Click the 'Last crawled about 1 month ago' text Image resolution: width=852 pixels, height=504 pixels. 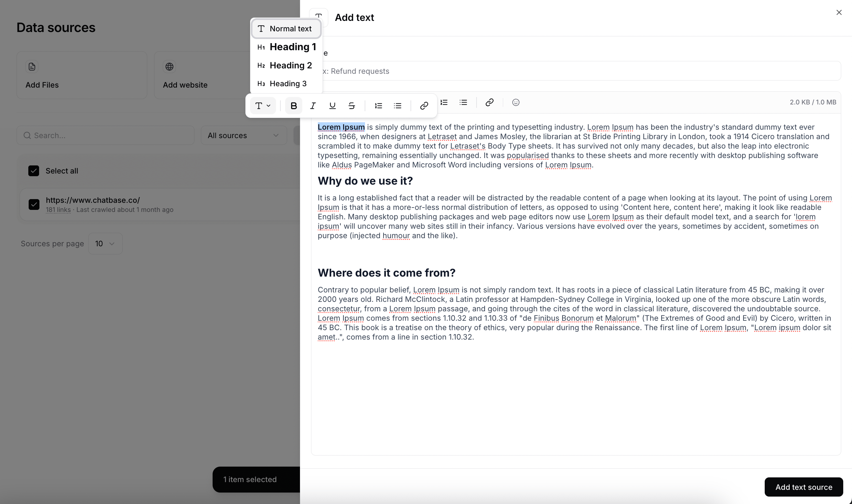click(125, 210)
